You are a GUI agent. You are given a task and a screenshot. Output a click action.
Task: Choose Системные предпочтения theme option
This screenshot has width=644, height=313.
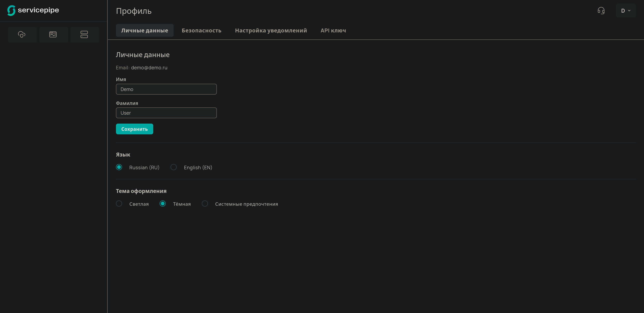click(x=205, y=204)
